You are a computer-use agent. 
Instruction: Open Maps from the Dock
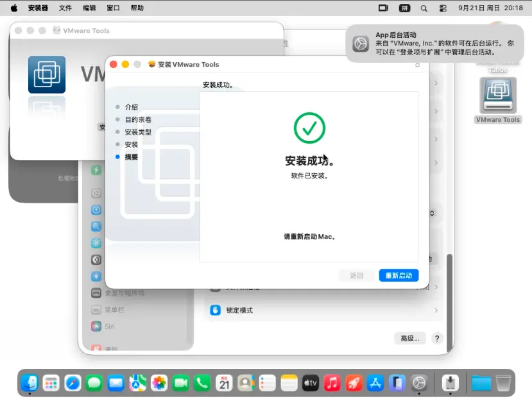pos(137,383)
